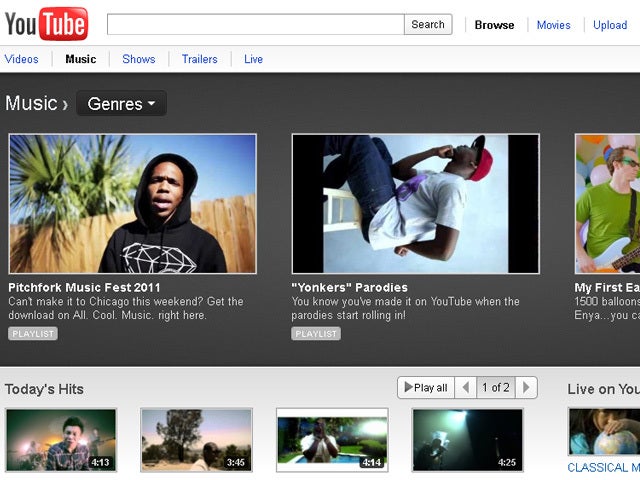Click the "1500 balloons" description text

607,308
